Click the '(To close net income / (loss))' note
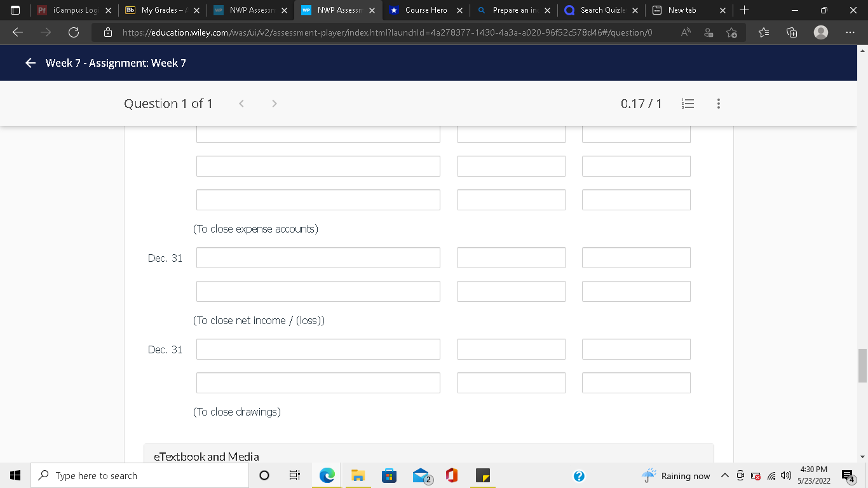Screen dimensions: 868x488 (x=259, y=320)
